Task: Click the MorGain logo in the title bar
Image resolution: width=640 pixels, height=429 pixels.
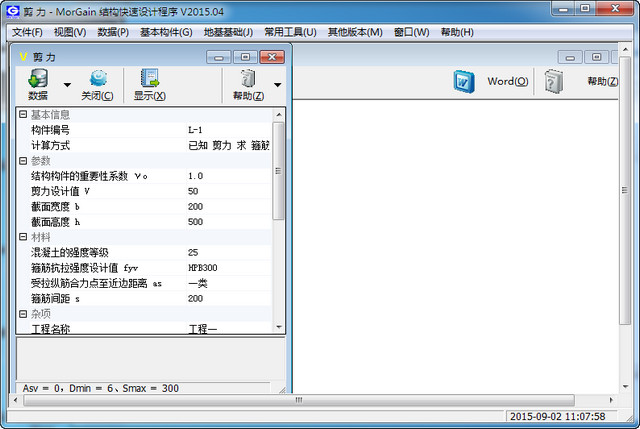Action: [13, 11]
